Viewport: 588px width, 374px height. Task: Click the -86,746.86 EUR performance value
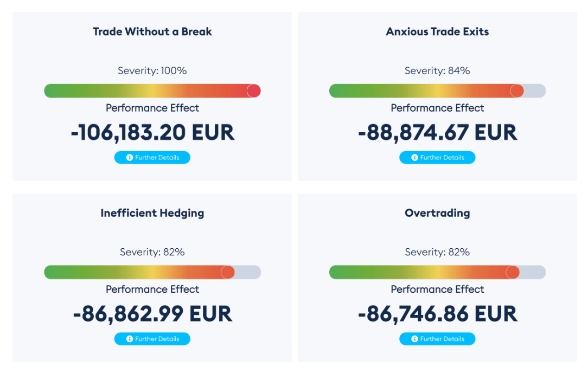coord(437,314)
